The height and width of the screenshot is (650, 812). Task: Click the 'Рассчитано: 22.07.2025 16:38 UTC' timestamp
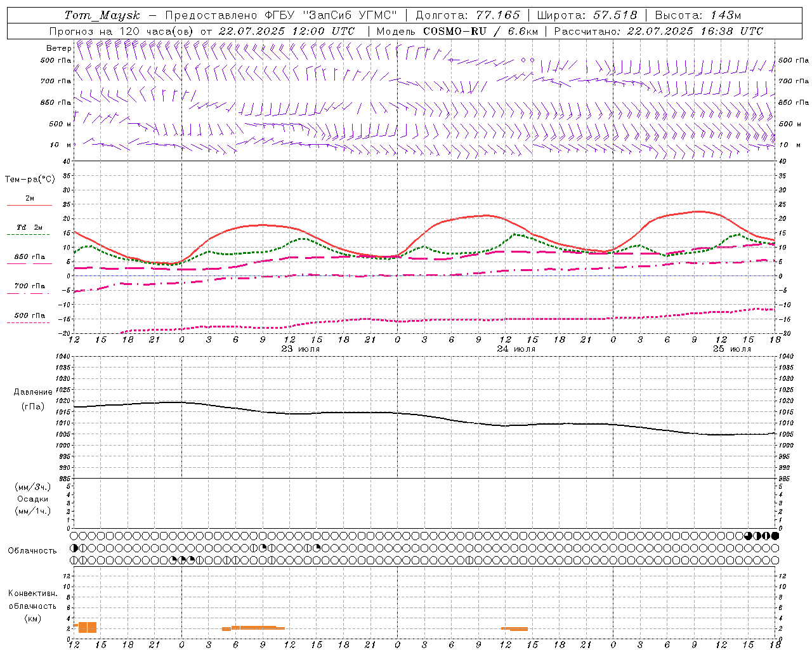pos(658,31)
